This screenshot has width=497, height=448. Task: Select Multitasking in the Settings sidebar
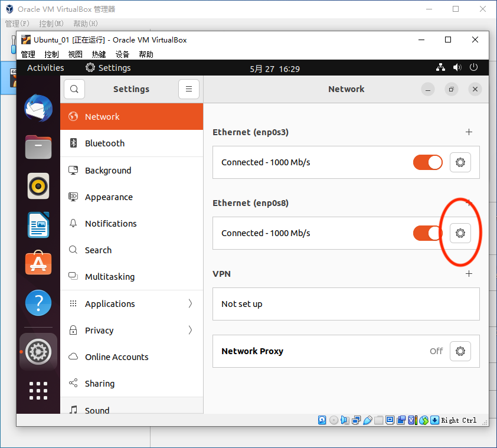click(x=132, y=277)
